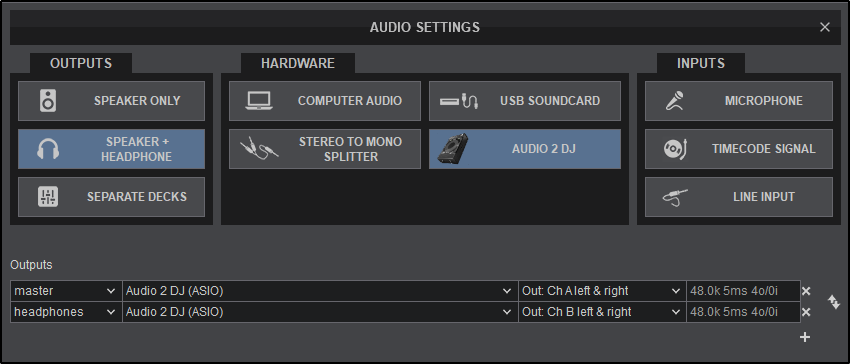Screen dimensions: 850x364
Task: Toggle the Timecode Signal vinyl icon
Action: (x=675, y=149)
